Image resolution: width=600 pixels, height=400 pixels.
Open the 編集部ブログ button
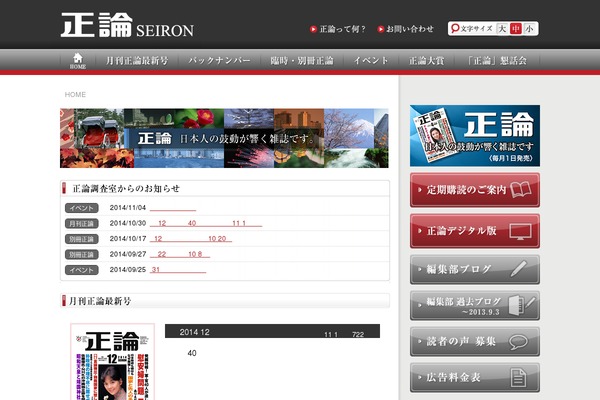click(475, 269)
